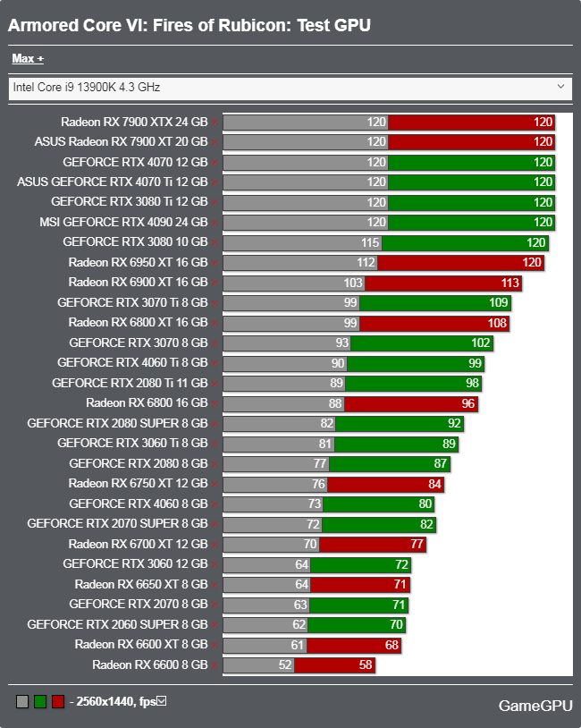This screenshot has width=581, height=728.
Task: Remove GEFORCE RTX 2060 SUPER 8 GB with X
Action: [x=215, y=626]
